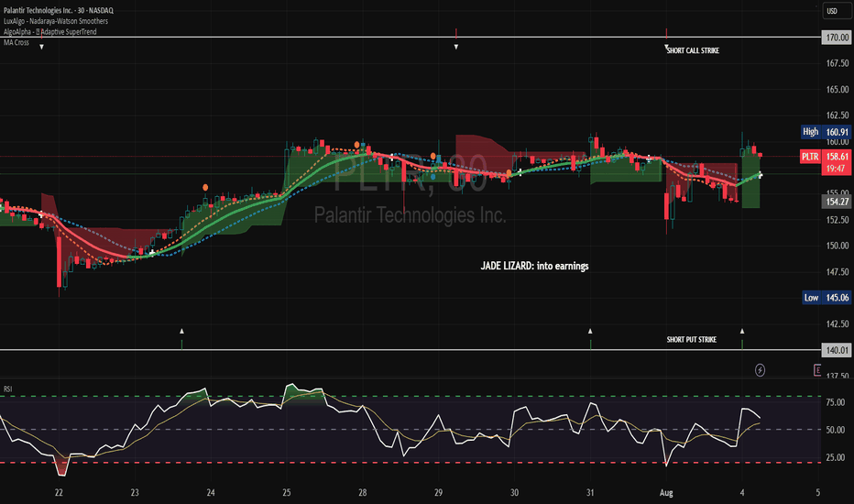Screen dimensions: 854x504
Task: Click the orange MA cross dot near date 30
Action: tap(509, 172)
